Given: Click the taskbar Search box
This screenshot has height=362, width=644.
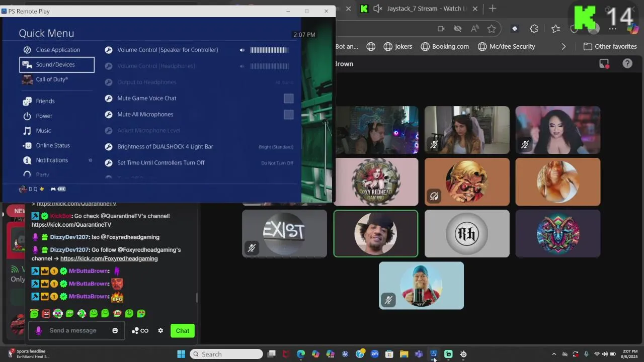Looking at the screenshot, I should (x=226, y=354).
